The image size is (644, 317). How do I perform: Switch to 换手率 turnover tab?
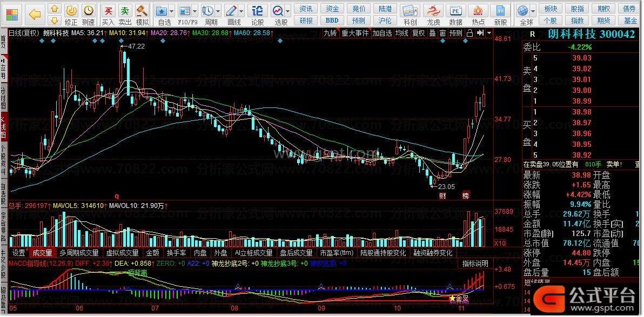(x=177, y=253)
